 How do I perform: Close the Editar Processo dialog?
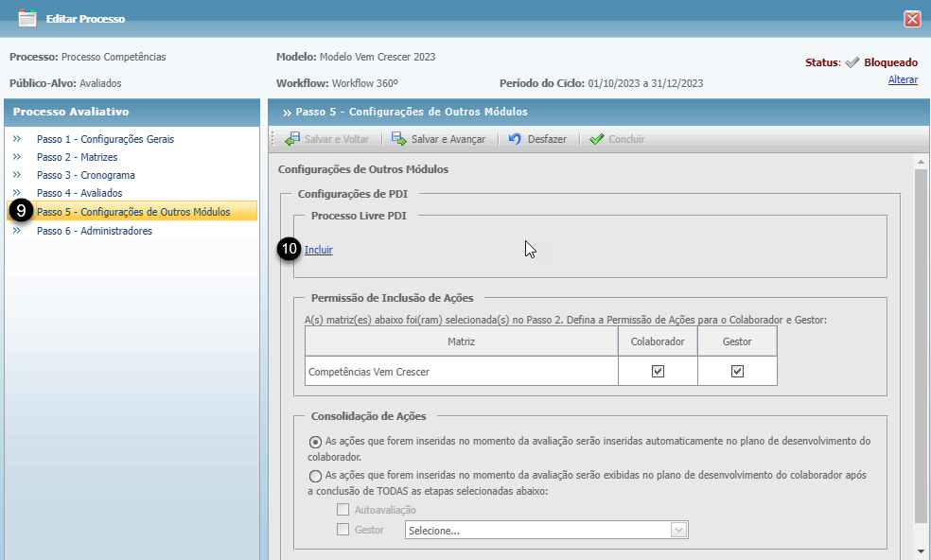[912, 19]
